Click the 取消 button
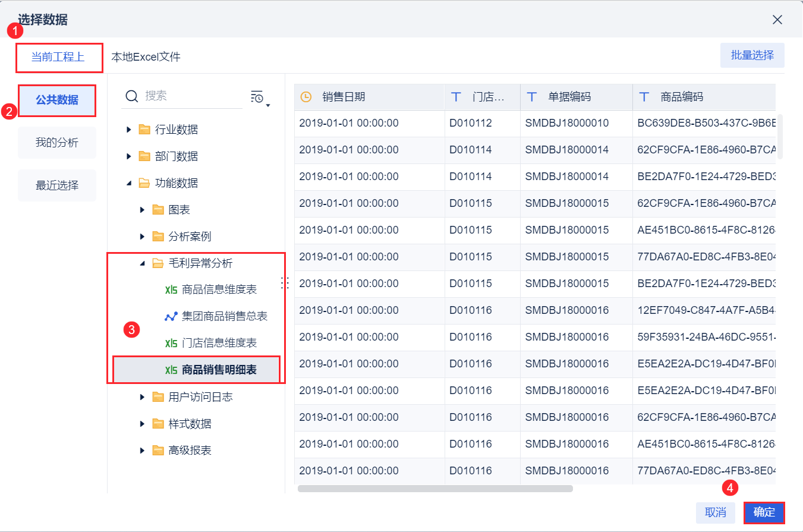The height and width of the screenshot is (532, 803). pos(716,512)
